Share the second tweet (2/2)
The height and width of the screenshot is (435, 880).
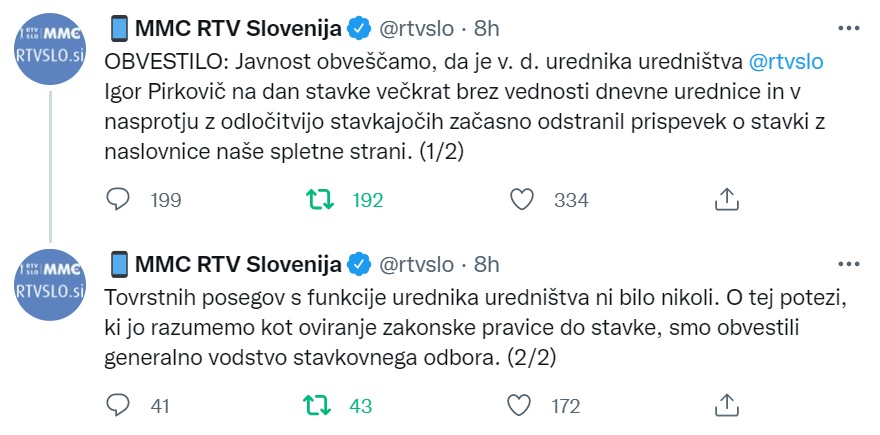point(726,405)
